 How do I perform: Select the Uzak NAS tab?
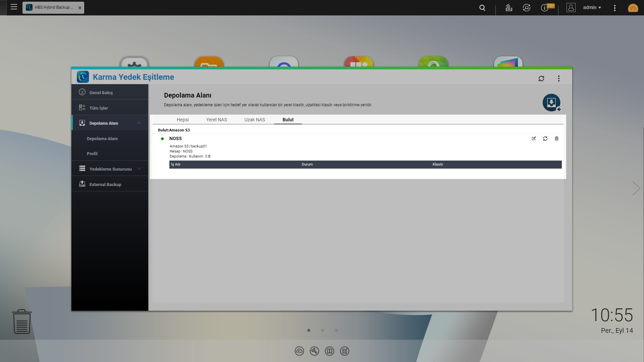pyautogui.click(x=255, y=120)
